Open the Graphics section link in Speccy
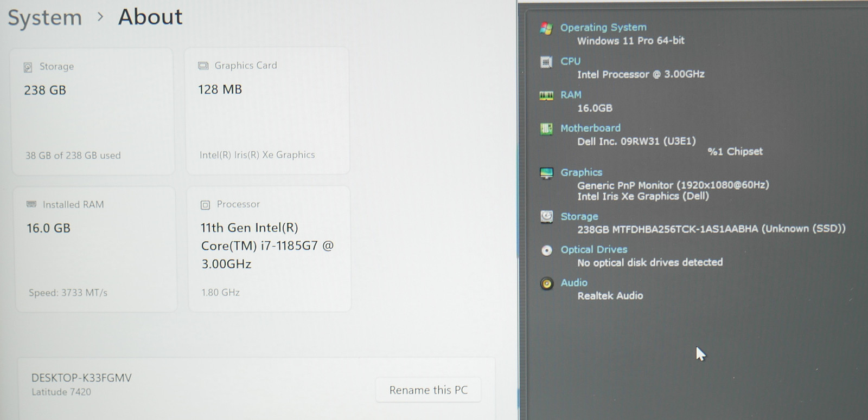 pos(581,172)
